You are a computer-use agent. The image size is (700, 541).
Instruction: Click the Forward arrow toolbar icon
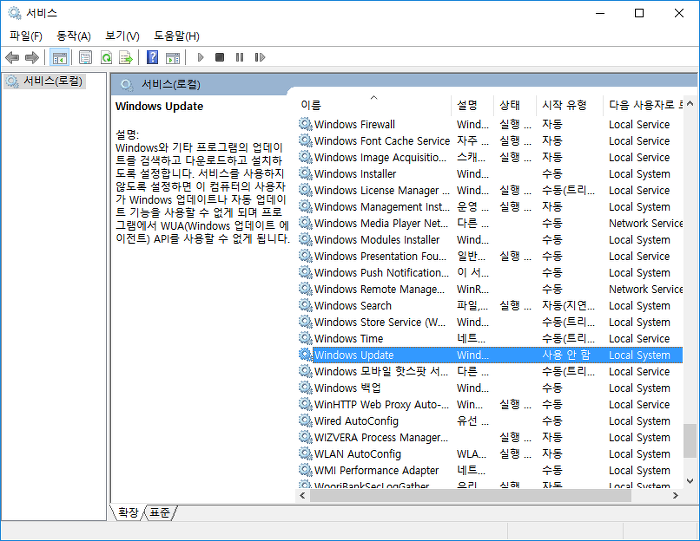coord(32,58)
